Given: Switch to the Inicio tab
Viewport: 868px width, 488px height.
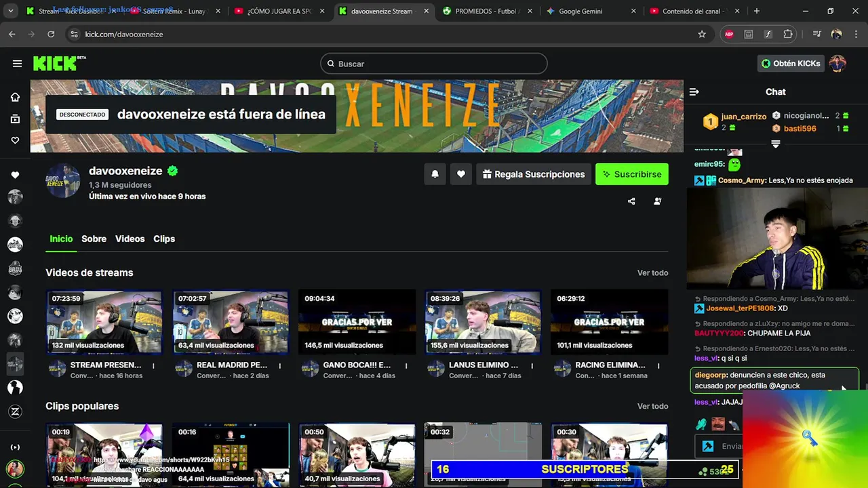Looking at the screenshot, I should pos(61,239).
